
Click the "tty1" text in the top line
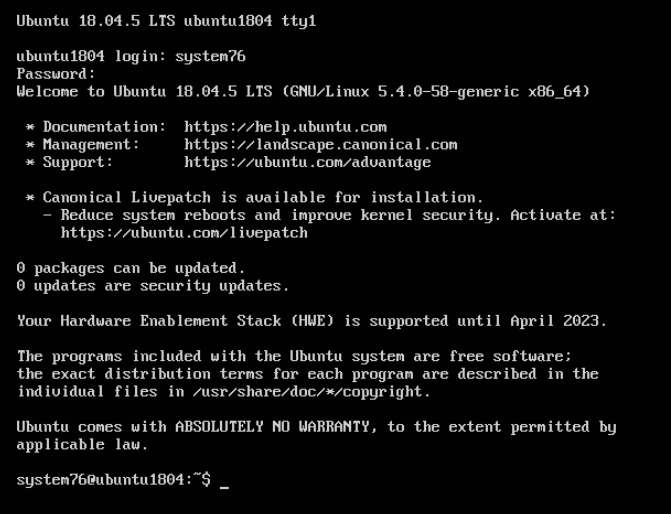coord(299,20)
